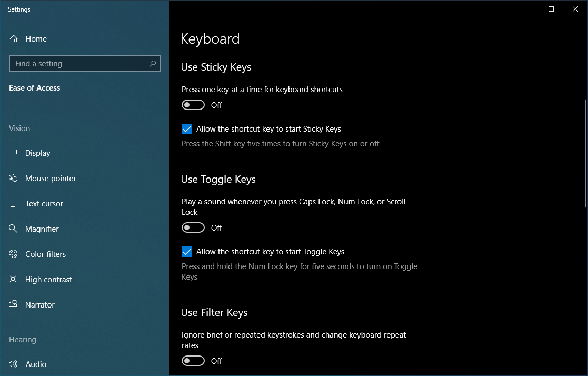
Task: Click the search magnifier in Find a setting
Action: coord(152,63)
